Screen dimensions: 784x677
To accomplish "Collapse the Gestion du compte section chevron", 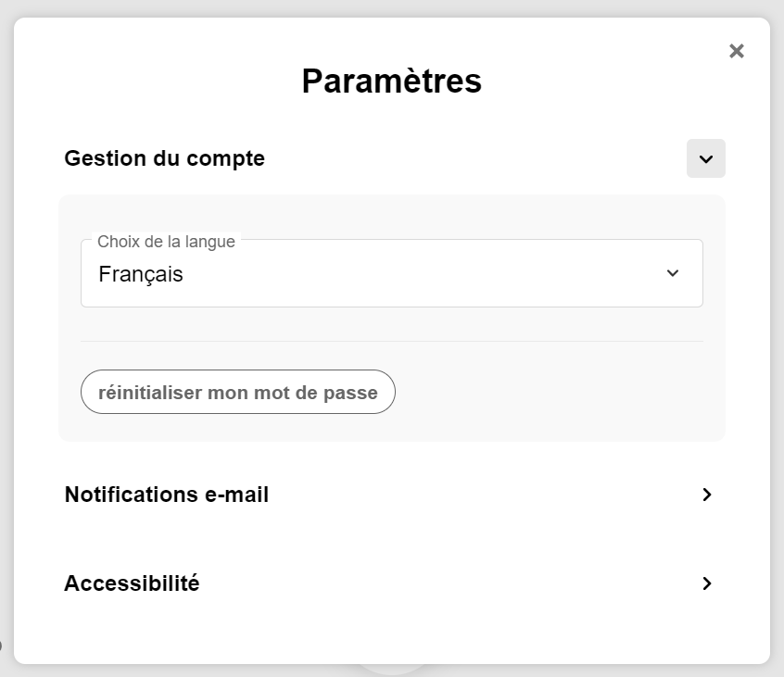I will (706, 158).
